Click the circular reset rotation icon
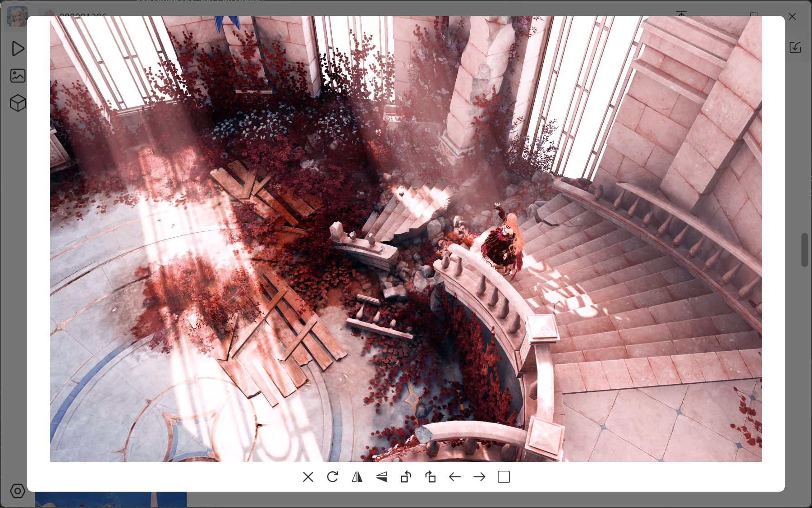Screen dimensions: 812x508 [333, 477]
